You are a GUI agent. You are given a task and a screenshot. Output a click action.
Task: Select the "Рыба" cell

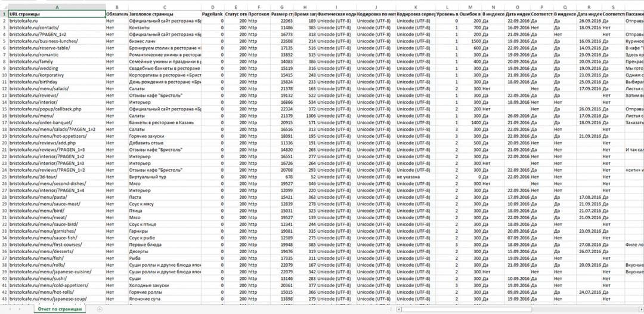pos(165,258)
